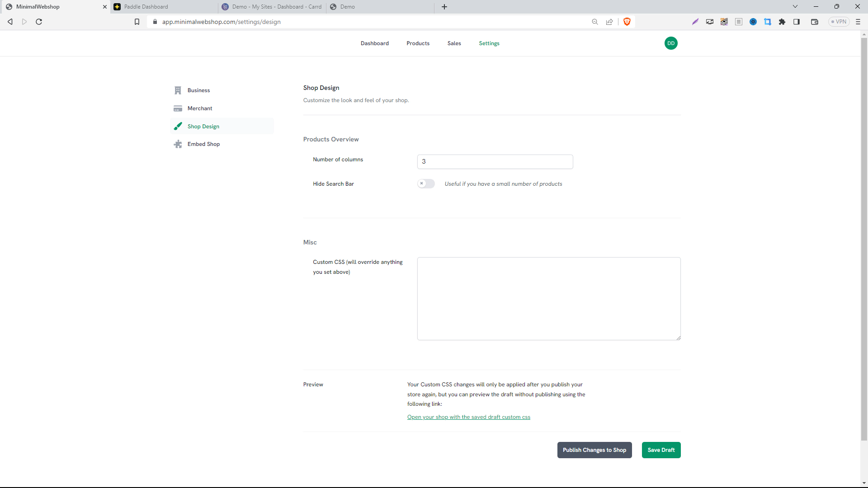Click Publish Changes to Shop button

[594, 450]
